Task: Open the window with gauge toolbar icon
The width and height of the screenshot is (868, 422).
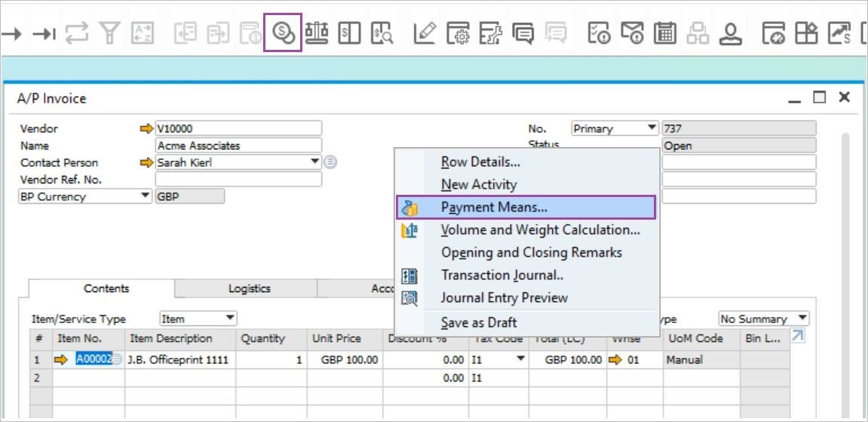Action: (x=773, y=33)
